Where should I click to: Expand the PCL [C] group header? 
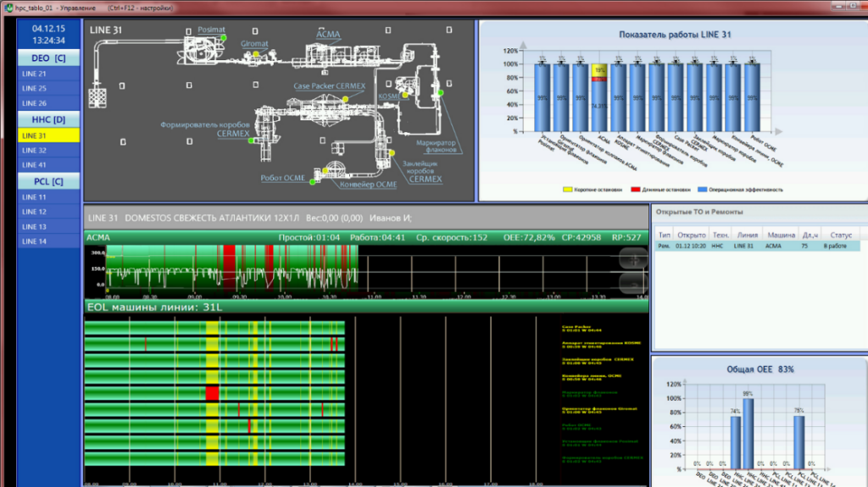coord(49,181)
